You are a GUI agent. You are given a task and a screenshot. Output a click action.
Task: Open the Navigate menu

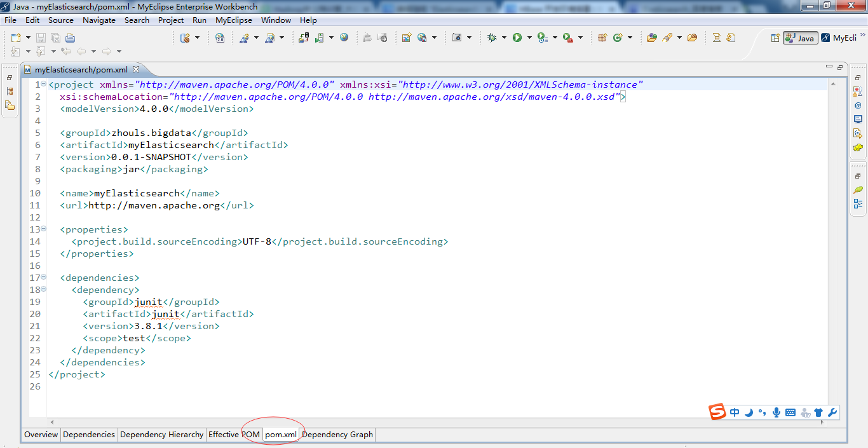[x=99, y=20]
